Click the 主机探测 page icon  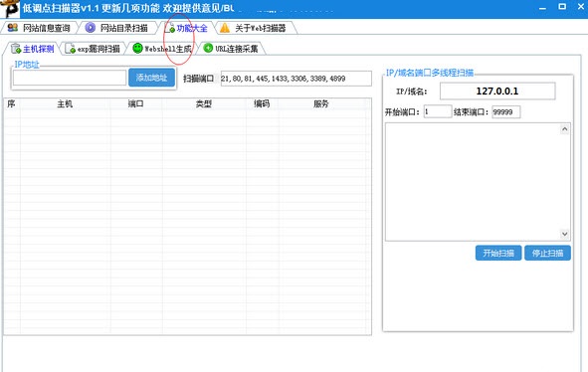pos(16,49)
